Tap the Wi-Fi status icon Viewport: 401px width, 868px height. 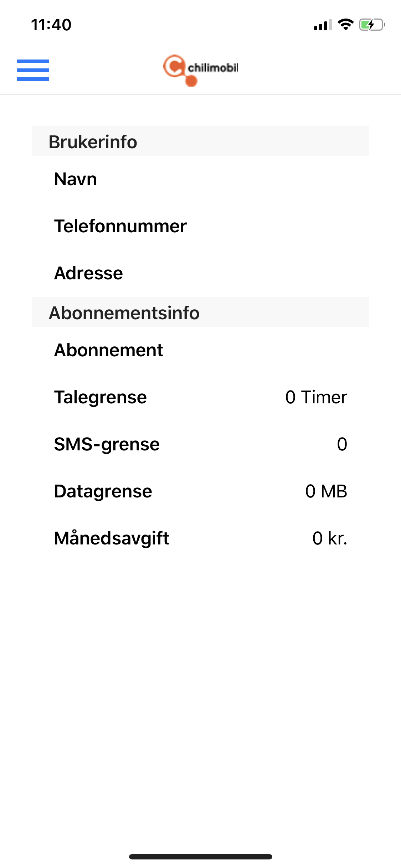(345, 25)
